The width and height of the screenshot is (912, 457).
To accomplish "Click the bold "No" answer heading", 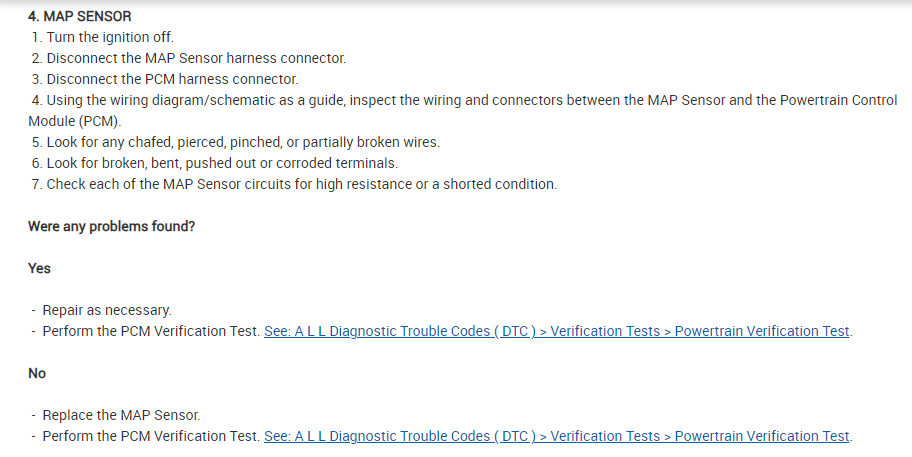I will [37, 373].
